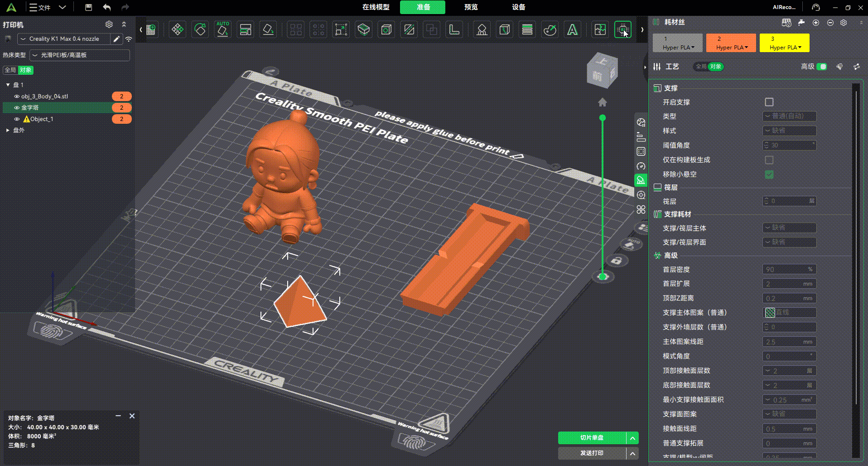Click the add filament plus icon
The height and width of the screenshot is (466, 868).
point(816,23)
